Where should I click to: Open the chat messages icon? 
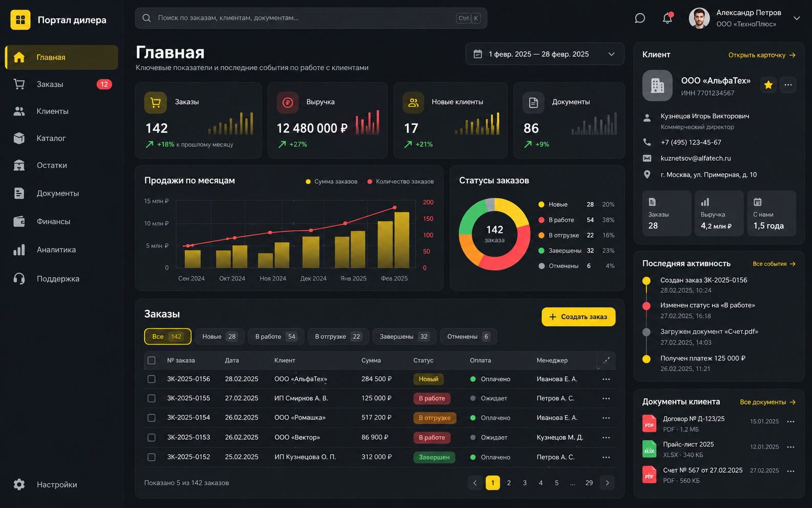(x=639, y=18)
